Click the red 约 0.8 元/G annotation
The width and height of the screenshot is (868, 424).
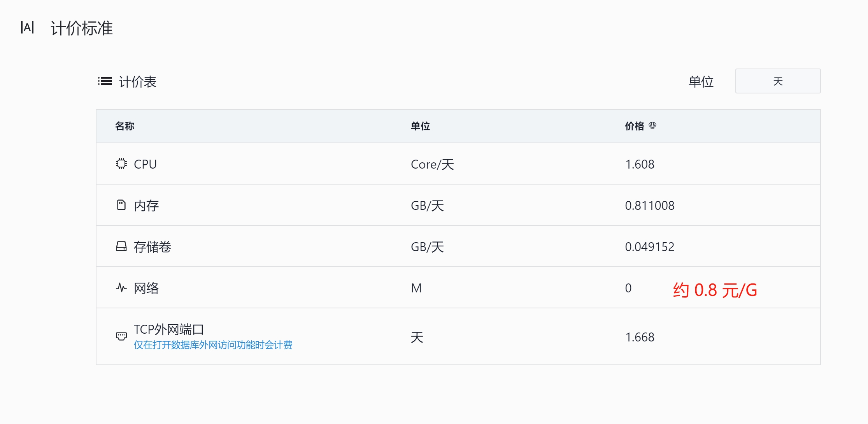click(x=714, y=290)
